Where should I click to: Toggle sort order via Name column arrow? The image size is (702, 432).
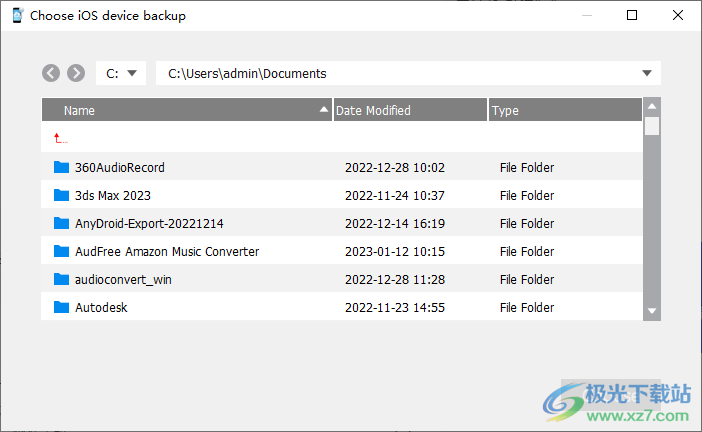324,110
